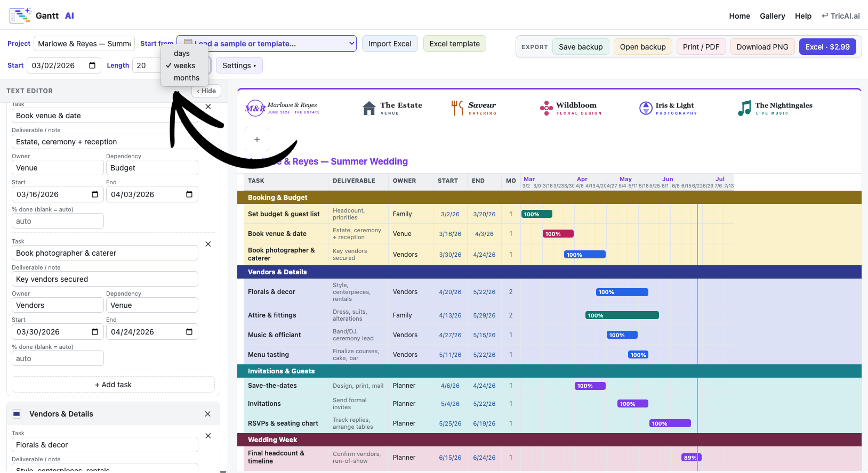Click the Project name input field
868x473 pixels.
[84, 44]
